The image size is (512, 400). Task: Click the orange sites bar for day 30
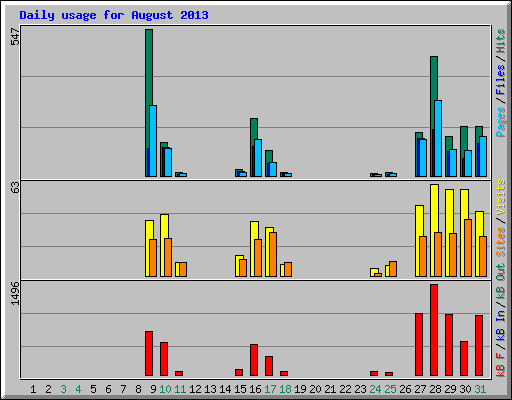coord(468,248)
